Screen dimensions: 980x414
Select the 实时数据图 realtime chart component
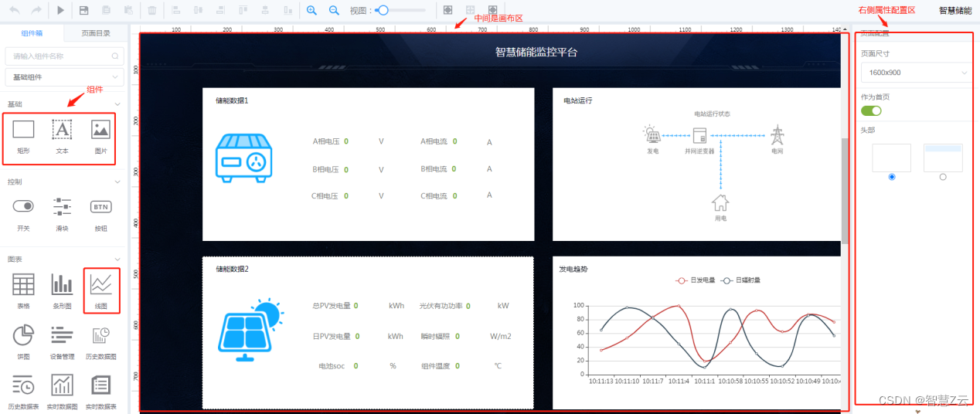click(62, 391)
